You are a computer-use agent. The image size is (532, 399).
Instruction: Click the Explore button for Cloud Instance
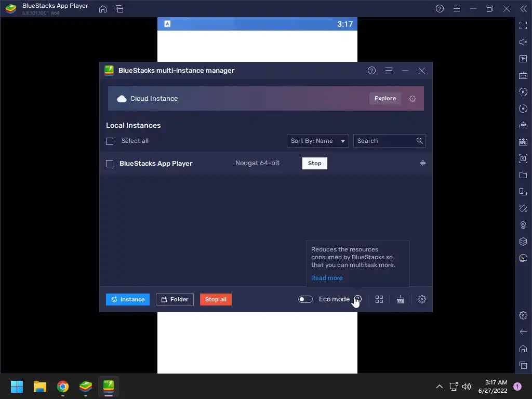point(385,98)
